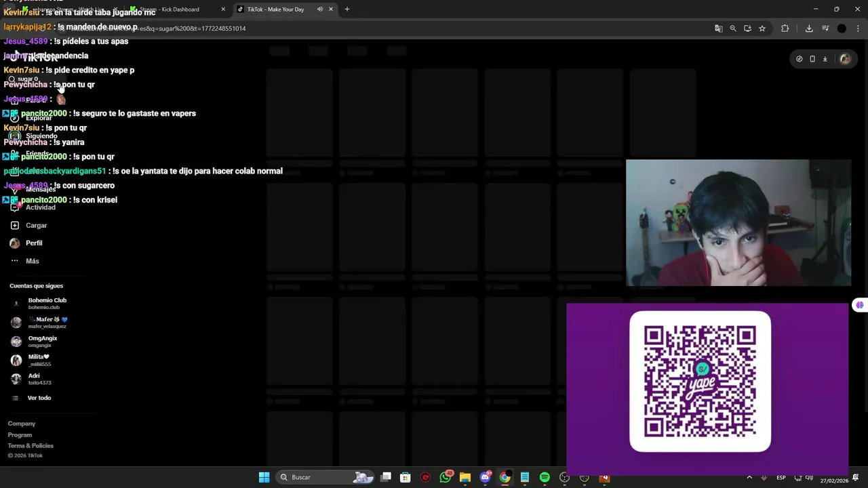Open the notification bell in taskbar
The width and height of the screenshot is (868, 488).
click(857, 477)
